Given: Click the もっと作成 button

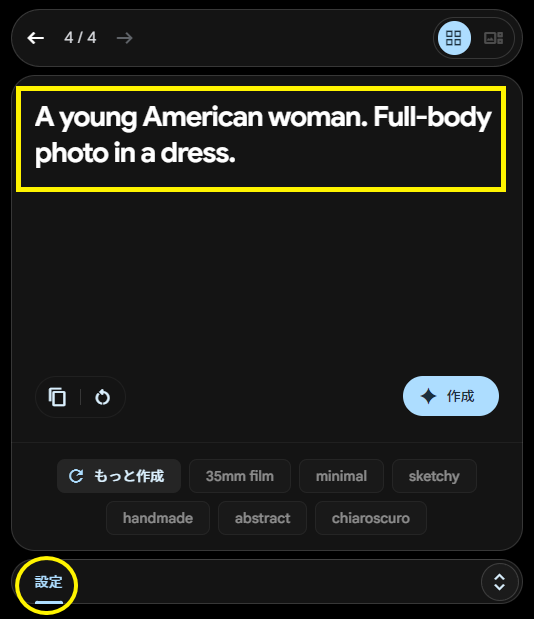Looking at the screenshot, I should [119, 476].
